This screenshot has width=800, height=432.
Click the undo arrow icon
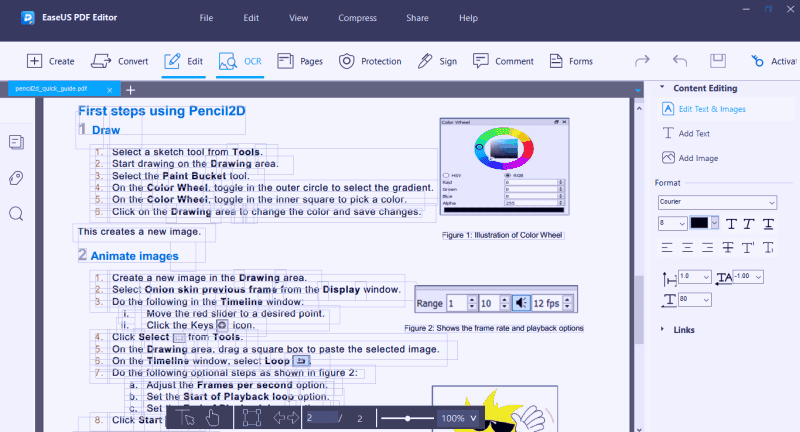click(680, 61)
